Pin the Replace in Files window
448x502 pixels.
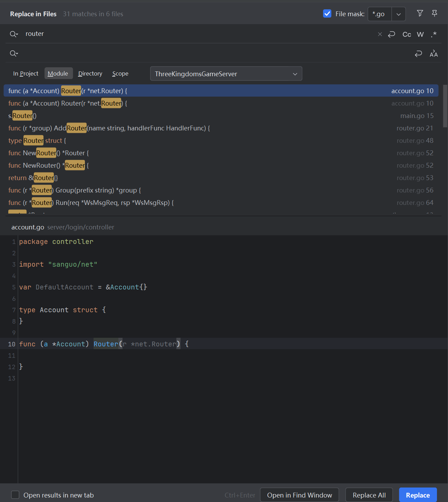434,13
